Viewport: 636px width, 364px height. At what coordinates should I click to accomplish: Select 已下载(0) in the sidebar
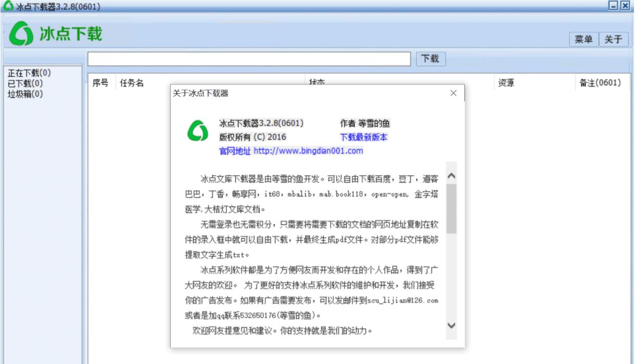tap(26, 83)
